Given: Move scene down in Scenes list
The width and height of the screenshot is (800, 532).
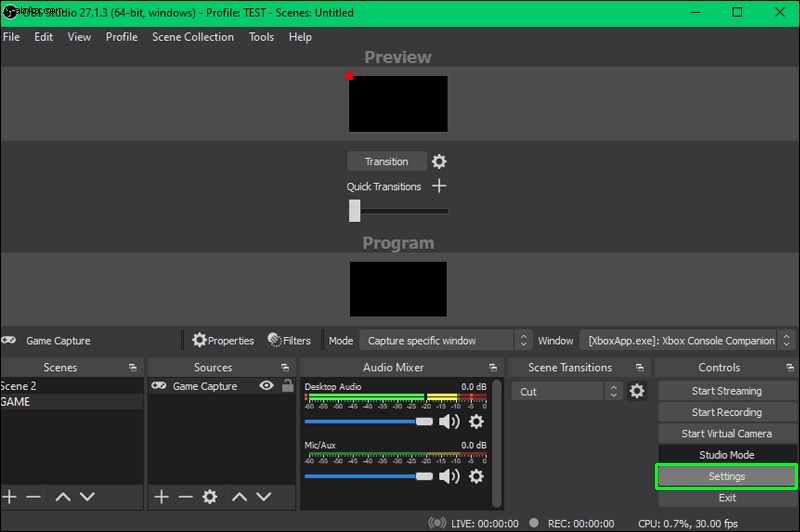Looking at the screenshot, I should [87, 496].
